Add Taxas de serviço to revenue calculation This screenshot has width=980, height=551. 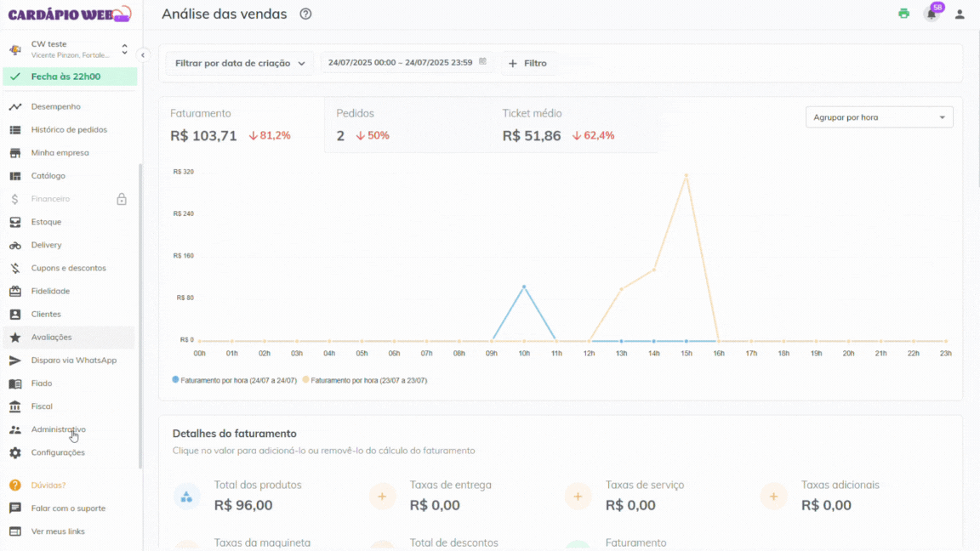pyautogui.click(x=578, y=496)
